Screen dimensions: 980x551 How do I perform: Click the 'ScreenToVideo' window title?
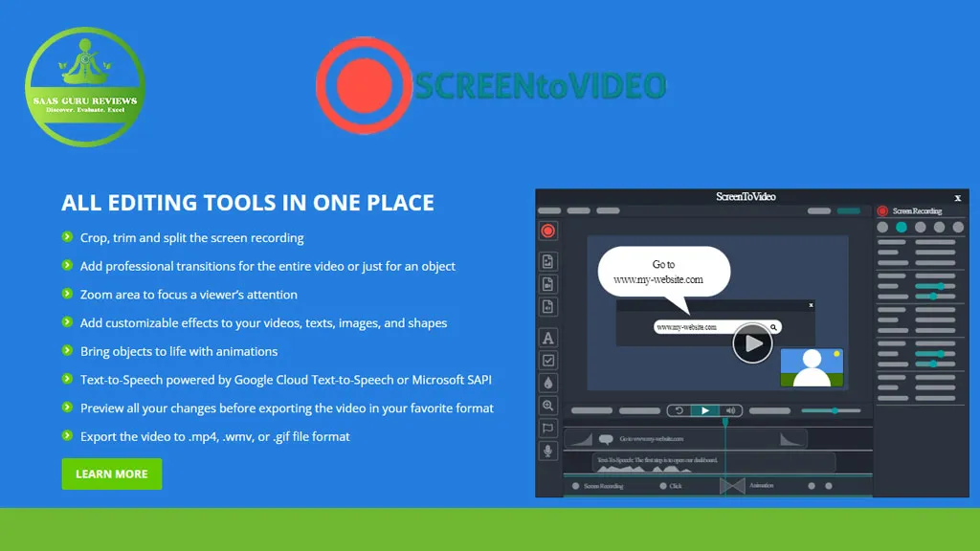[746, 197]
